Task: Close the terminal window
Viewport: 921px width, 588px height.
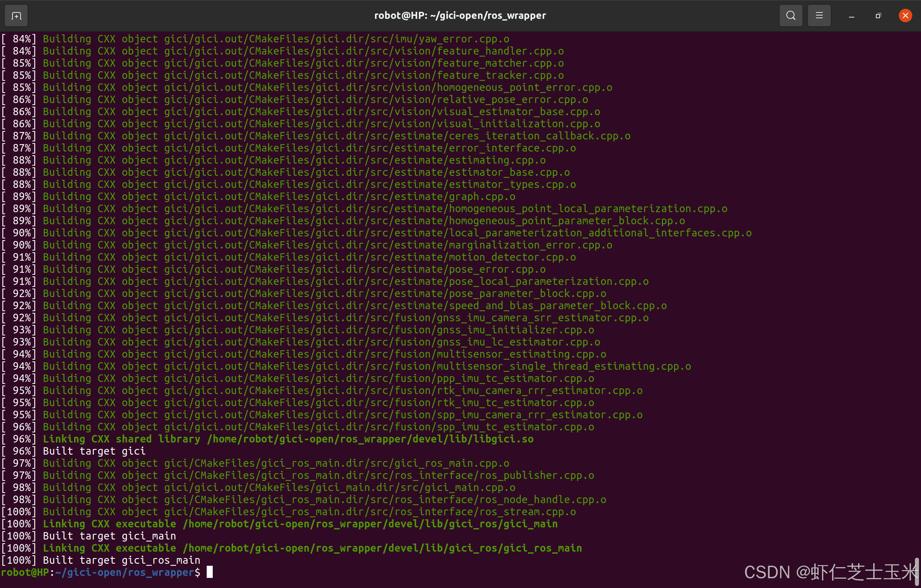Action: (x=905, y=15)
